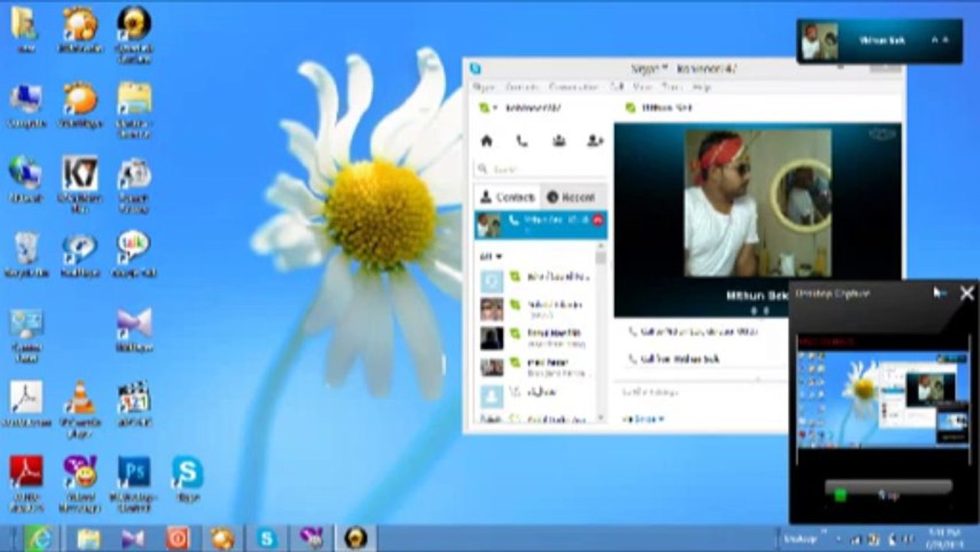Open the Skype menu
The width and height of the screenshot is (980, 552).
(483, 87)
